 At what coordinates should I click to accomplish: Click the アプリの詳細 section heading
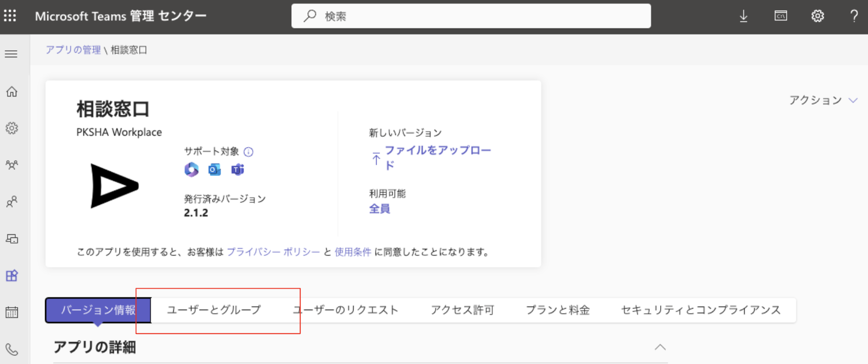[95, 347]
